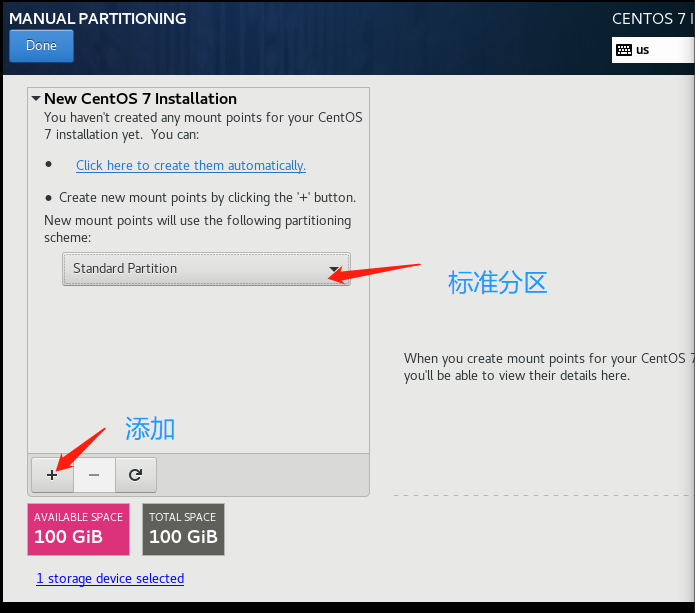Click the reload storage configuration icon
The width and height of the screenshot is (700, 613).
pyautogui.click(x=136, y=475)
